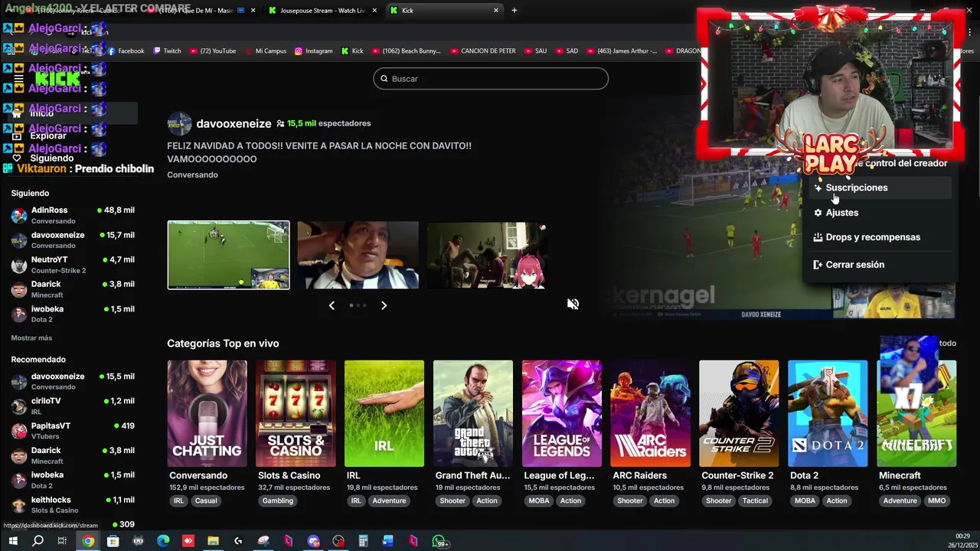Switch to the Jousepouse Stream browser tab

click(x=322, y=11)
